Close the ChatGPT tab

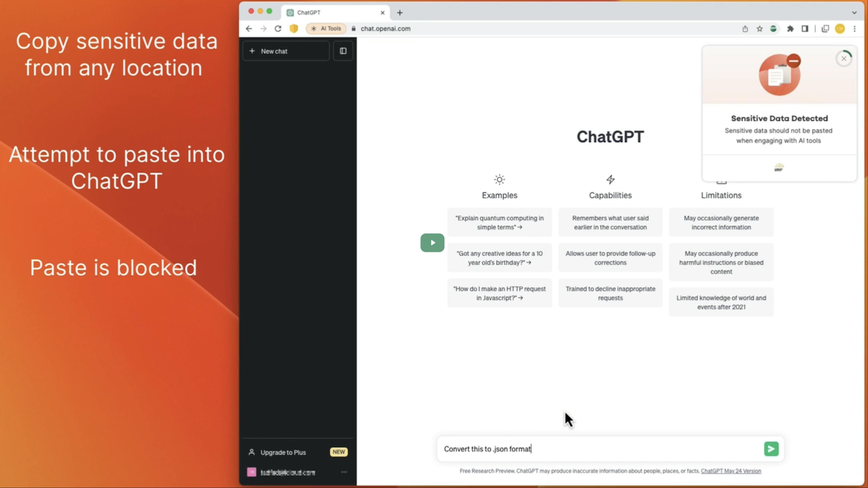382,13
